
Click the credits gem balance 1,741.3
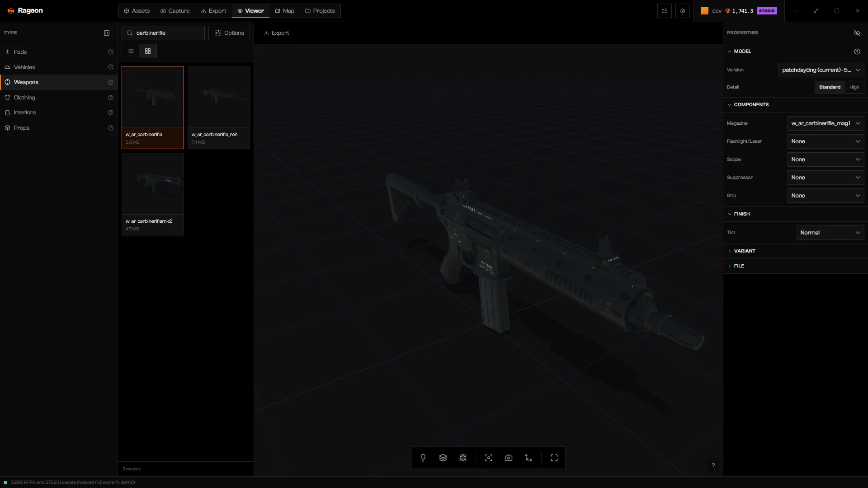click(739, 11)
